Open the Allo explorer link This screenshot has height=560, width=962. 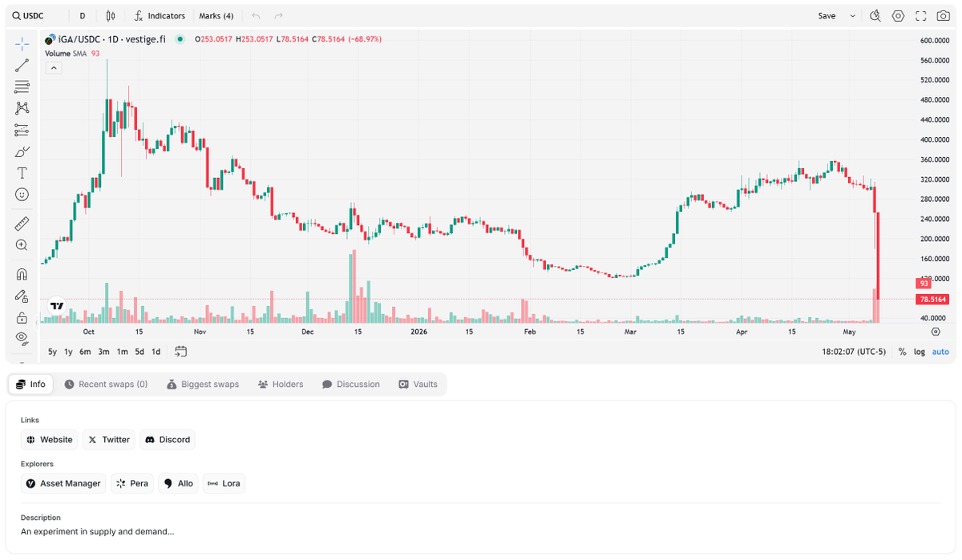click(178, 484)
